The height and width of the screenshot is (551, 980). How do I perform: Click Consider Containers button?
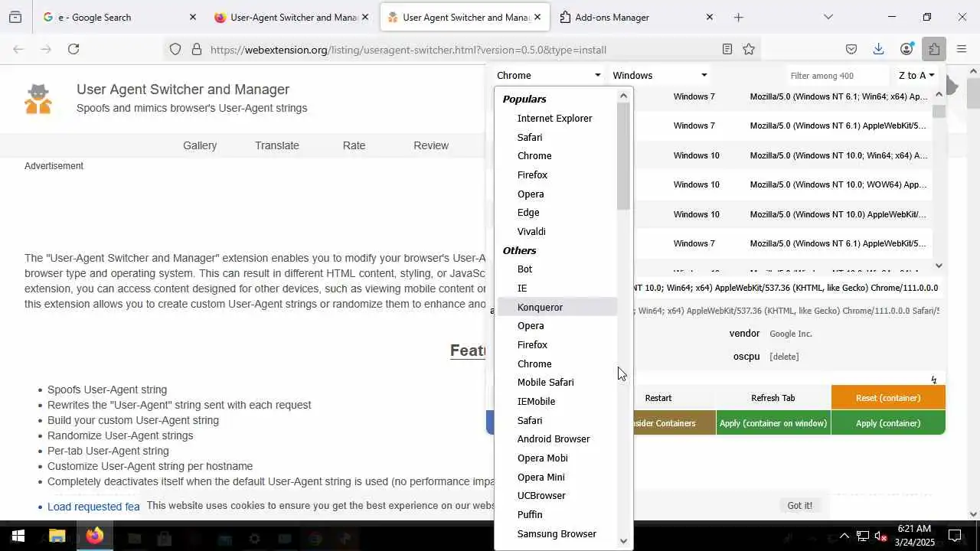674,423
